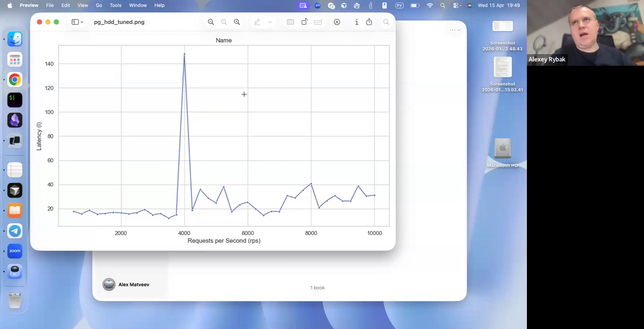The width and height of the screenshot is (644, 329).
Task: Select desktop file Screenshot 2026-01...2.48.43
Action: tap(502, 35)
